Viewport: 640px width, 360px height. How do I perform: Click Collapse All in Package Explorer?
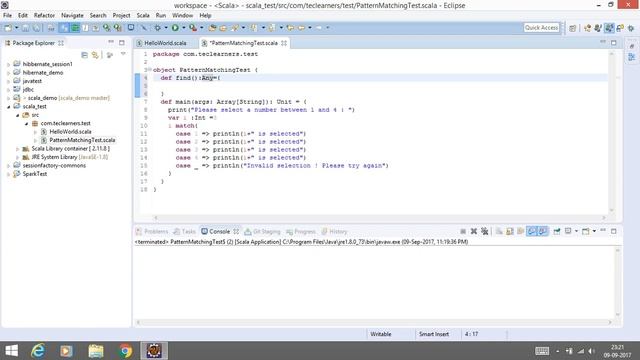pos(84,55)
